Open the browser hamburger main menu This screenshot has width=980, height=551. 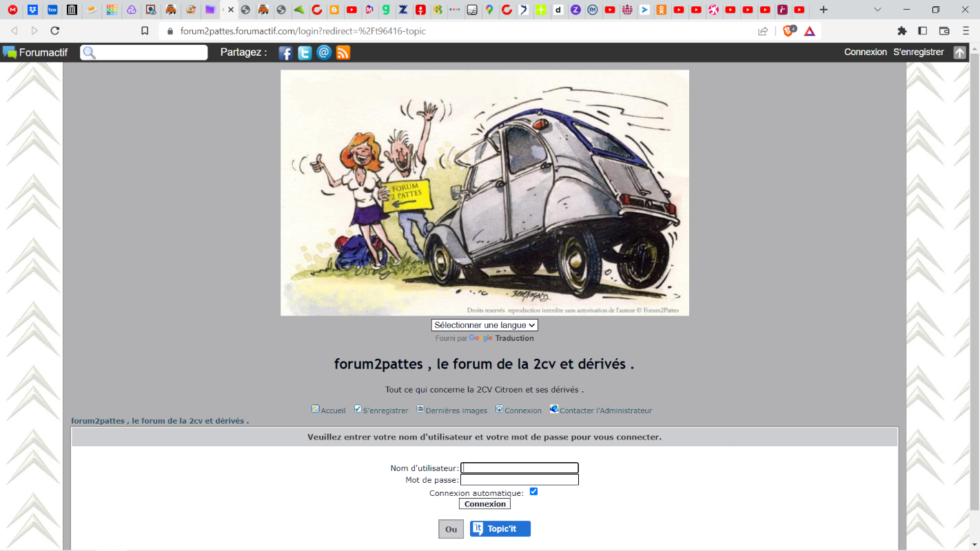(966, 31)
